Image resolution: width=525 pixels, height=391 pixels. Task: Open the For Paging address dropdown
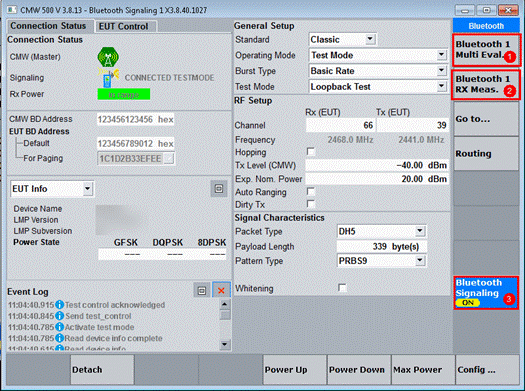[170, 159]
